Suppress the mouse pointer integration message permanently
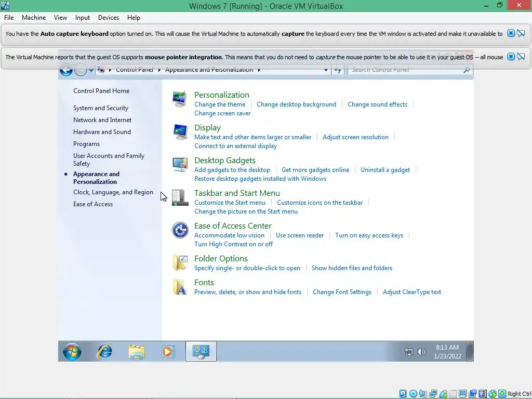The image size is (532, 399). [521, 57]
